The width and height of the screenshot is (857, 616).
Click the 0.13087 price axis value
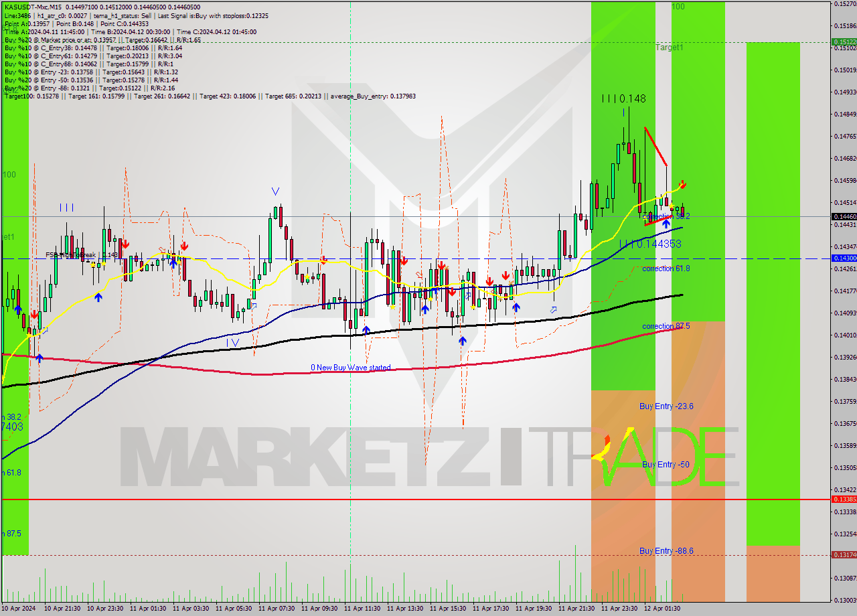[845, 578]
